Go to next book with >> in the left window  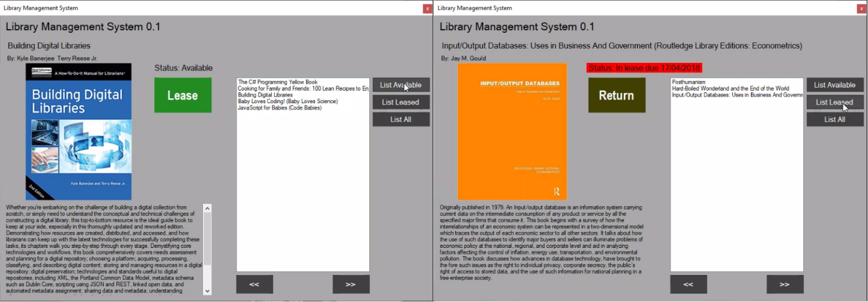351,284
